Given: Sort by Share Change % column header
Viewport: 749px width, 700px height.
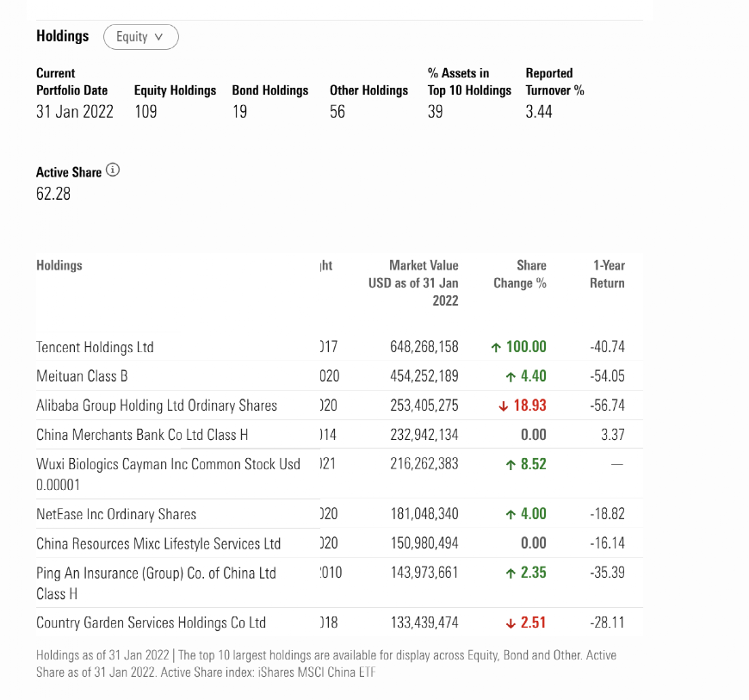Looking at the screenshot, I should coord(520,275).
